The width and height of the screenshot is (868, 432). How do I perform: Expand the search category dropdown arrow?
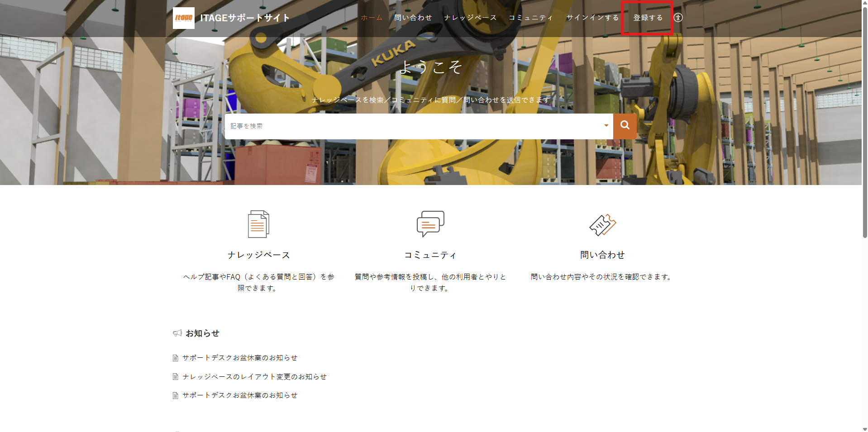point(606,126)
